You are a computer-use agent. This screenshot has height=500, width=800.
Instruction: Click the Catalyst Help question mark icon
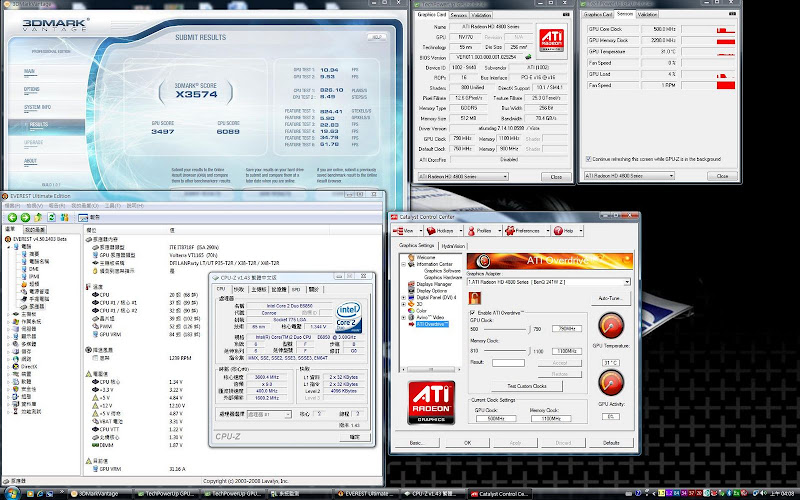pos(559,230)
